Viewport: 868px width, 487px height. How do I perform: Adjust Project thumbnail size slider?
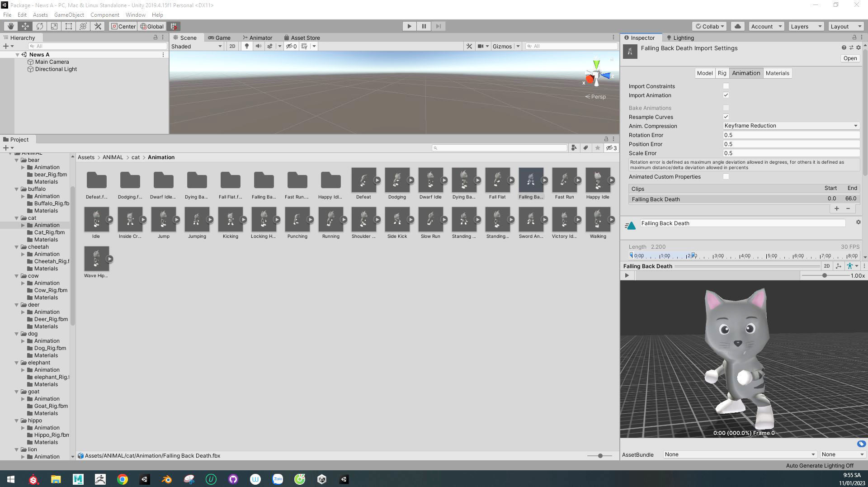(x=599, y=456)
